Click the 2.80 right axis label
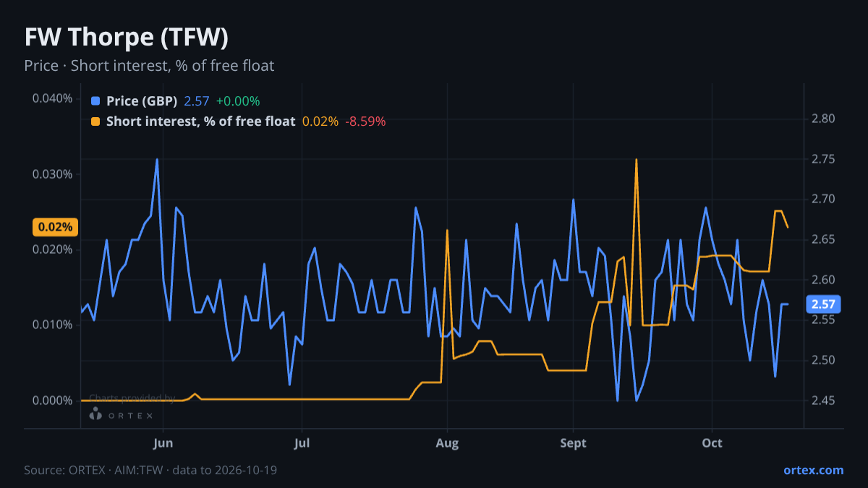 click(824, 119)
